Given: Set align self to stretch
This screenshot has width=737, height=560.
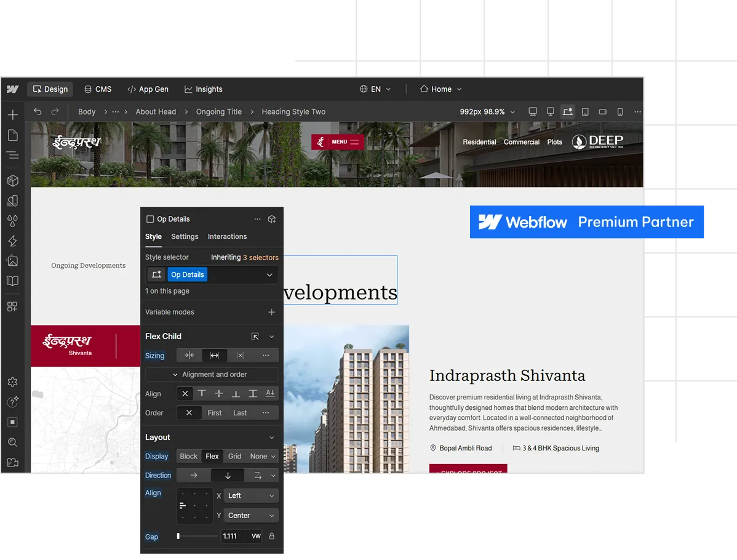Looking at the screenshot, I should 253,394.
